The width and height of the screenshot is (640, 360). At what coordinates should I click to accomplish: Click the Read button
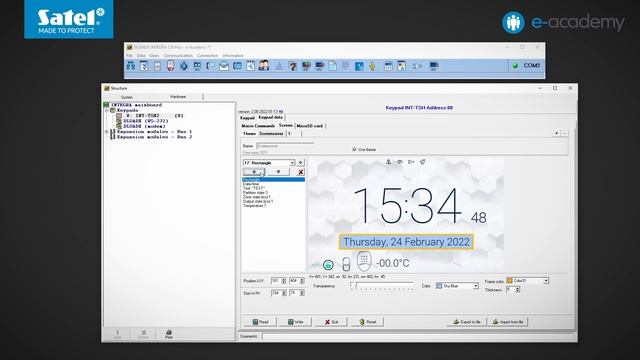[x=261, y=322]
